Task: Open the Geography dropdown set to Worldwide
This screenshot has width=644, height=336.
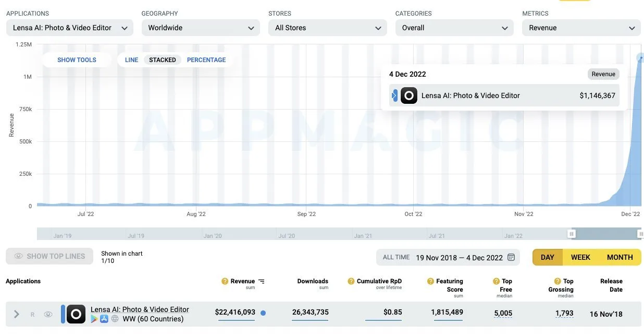Action: point(201,28)
